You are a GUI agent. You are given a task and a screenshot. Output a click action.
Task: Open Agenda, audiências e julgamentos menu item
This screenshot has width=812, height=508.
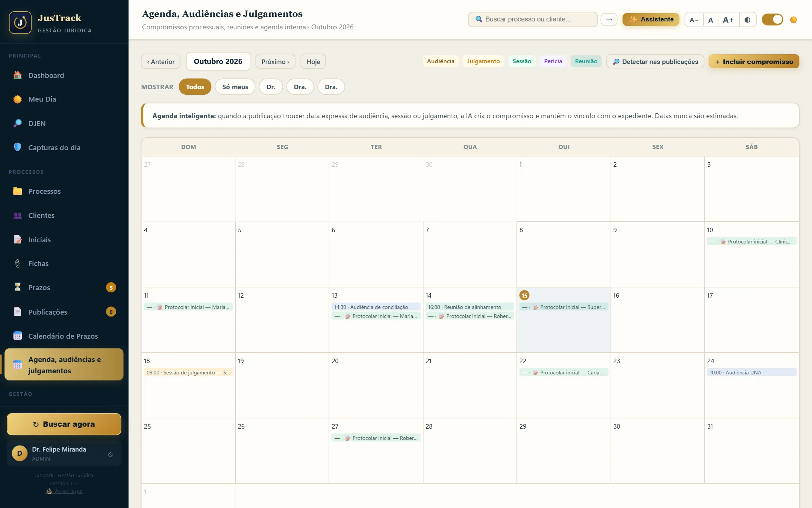(64, 365)
